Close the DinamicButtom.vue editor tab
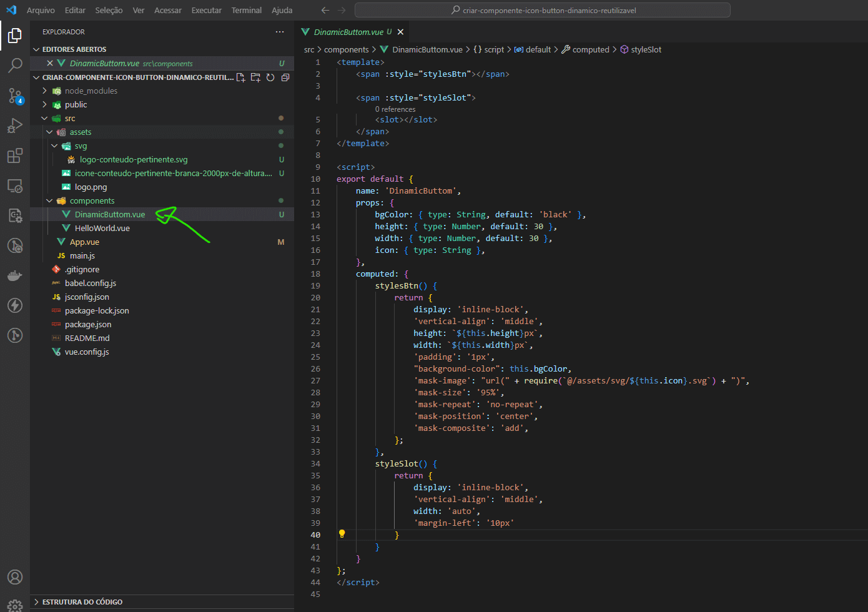 coord(401,32)
